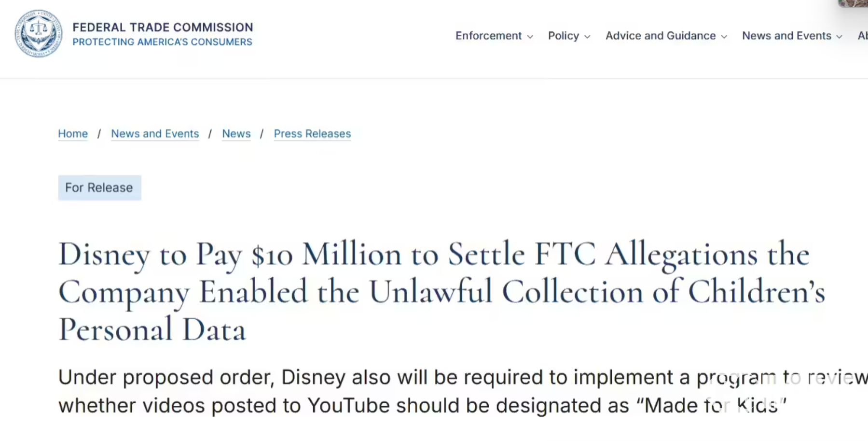Open the Enforcement menu
Screen dimensions: 868x441
click(488, 36)
